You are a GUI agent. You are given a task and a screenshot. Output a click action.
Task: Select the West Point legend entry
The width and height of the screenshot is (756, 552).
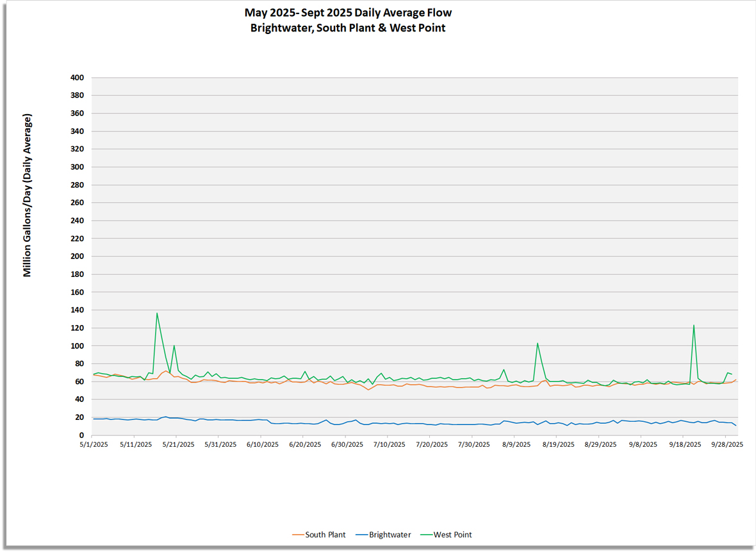click(454, 534)
